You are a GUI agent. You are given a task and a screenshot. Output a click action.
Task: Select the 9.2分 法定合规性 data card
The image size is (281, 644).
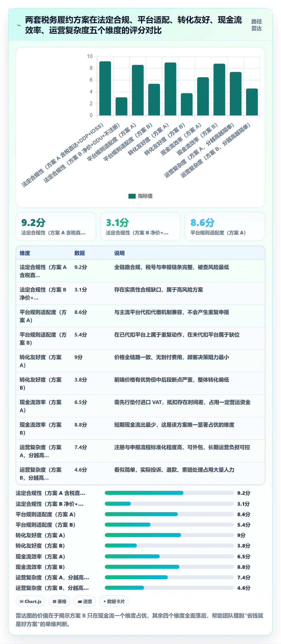56,226
